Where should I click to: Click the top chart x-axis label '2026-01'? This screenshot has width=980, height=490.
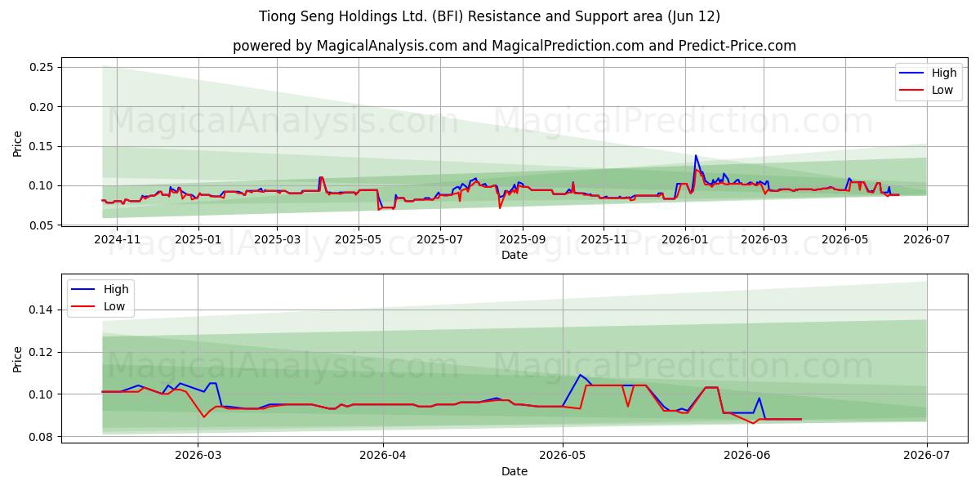[x=685, y=240]
